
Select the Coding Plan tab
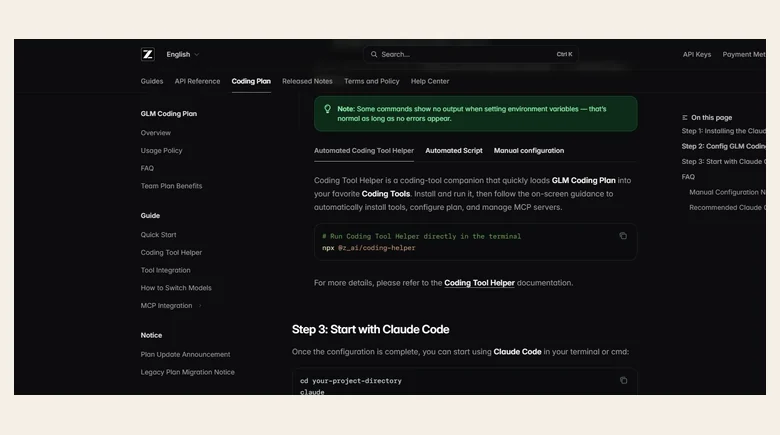251,81
